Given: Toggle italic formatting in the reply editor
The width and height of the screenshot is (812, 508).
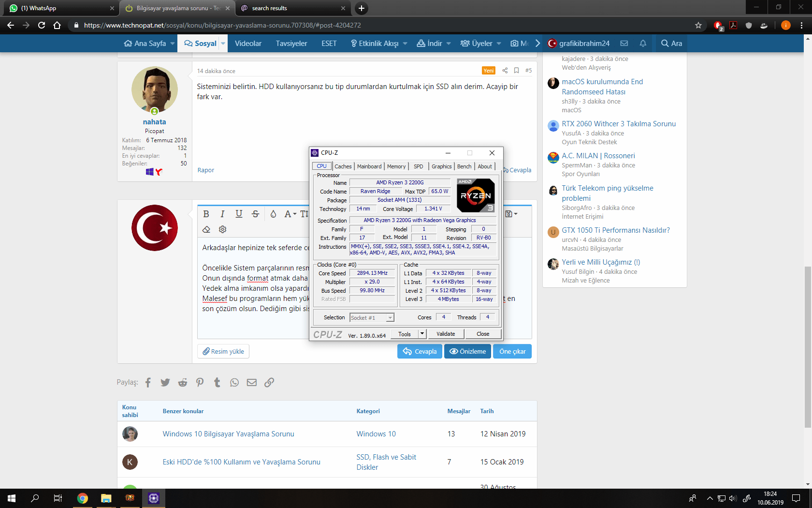Looking at the screenshot, I should click(222, 214).
